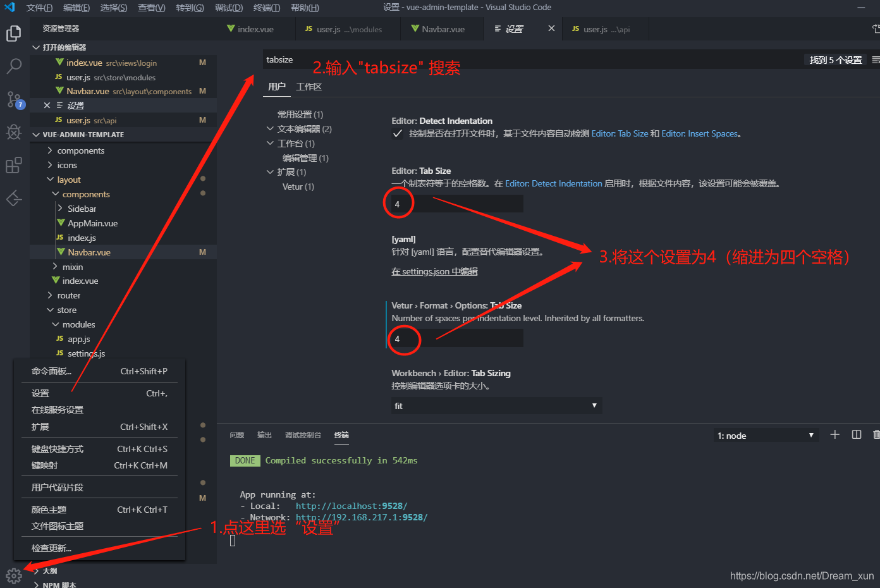Open the Debug activity bar icon
The width and height of the screenshot is (880, 588).
tap(13, 132)
